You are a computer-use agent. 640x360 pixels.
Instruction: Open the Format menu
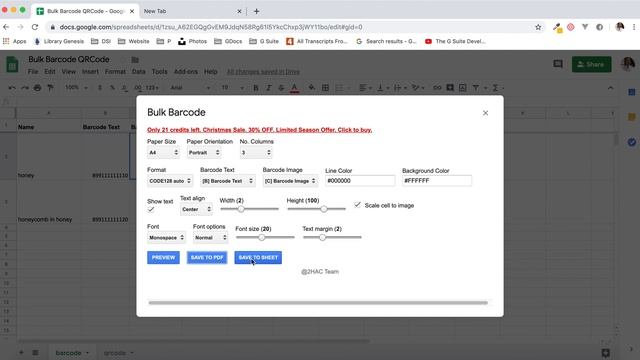point(115,71)
